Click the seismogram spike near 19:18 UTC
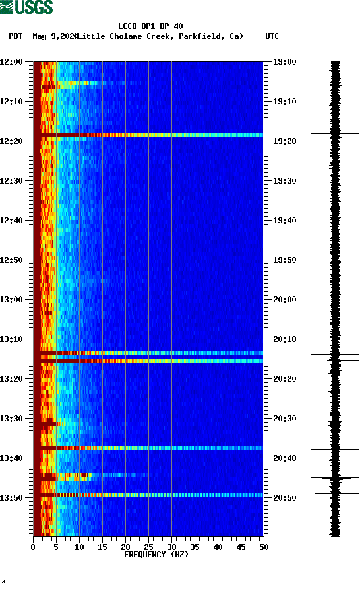This screenshot has width=364, height=589. [335, 133]
